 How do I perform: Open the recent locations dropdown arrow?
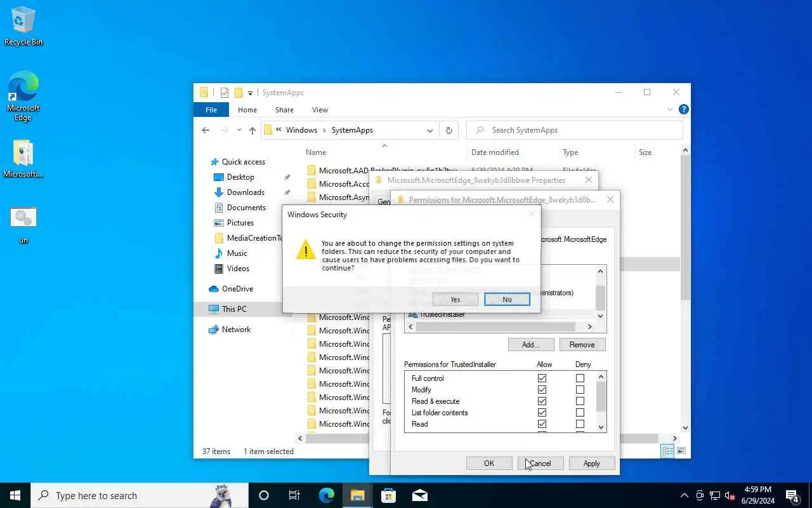point(239,130)
